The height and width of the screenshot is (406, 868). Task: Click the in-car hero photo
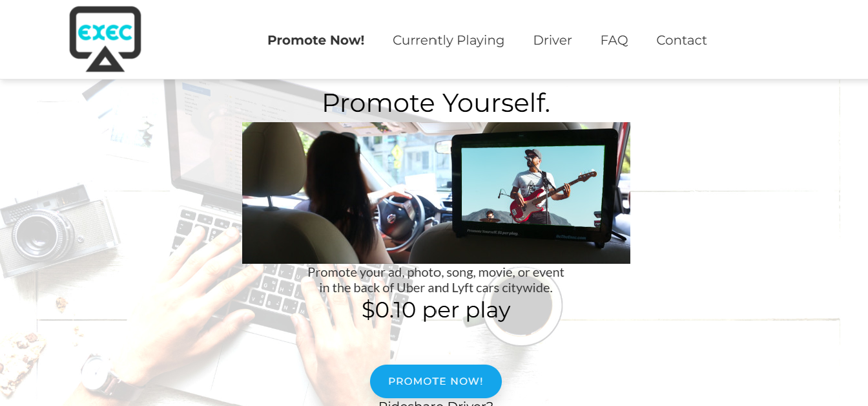point(436,193)
